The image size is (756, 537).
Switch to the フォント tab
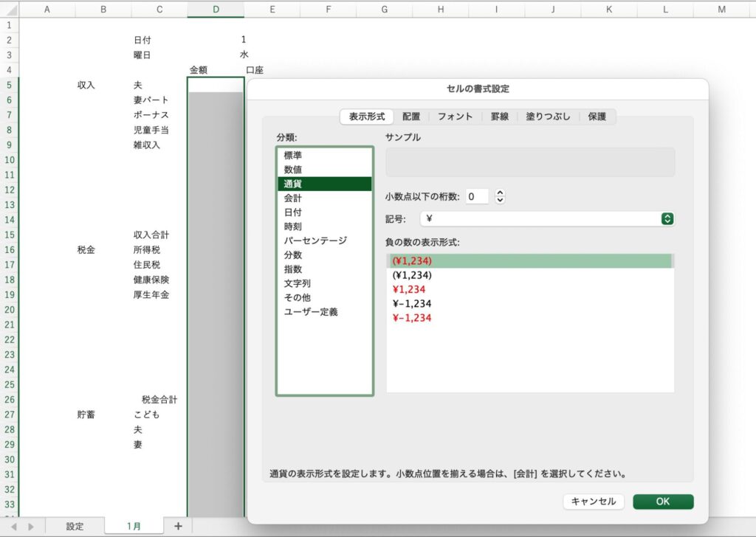[455, 117]
